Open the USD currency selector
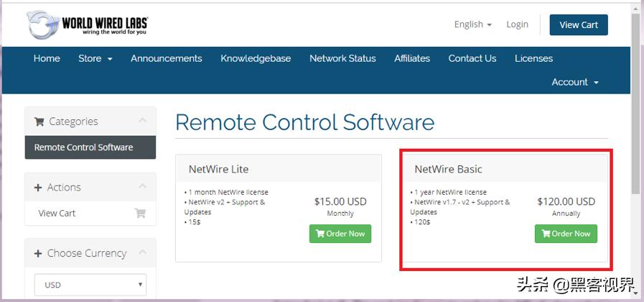Screen dimensions: 644x302 (x=90, y=285)
